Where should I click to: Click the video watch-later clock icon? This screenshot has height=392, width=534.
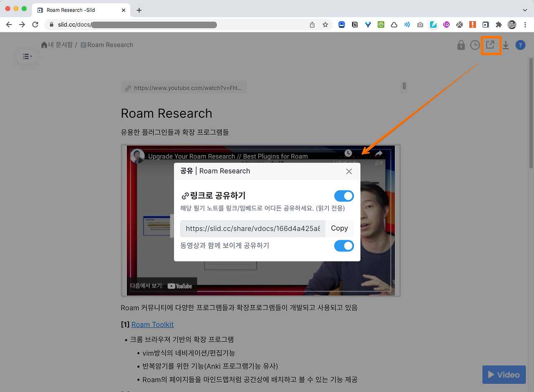(348, 153)
